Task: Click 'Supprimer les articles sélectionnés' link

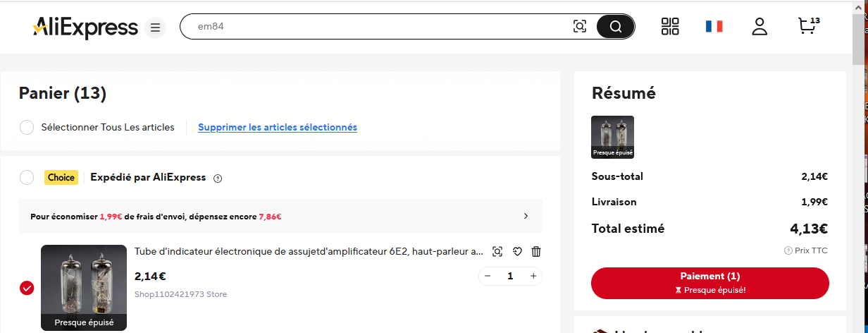Action: [278, 128]
